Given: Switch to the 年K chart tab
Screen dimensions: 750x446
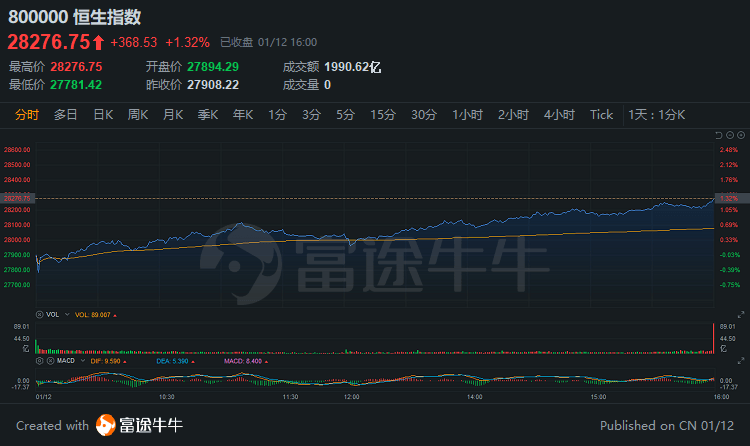Looking at the screenshot, I should (x=243, y=115).
